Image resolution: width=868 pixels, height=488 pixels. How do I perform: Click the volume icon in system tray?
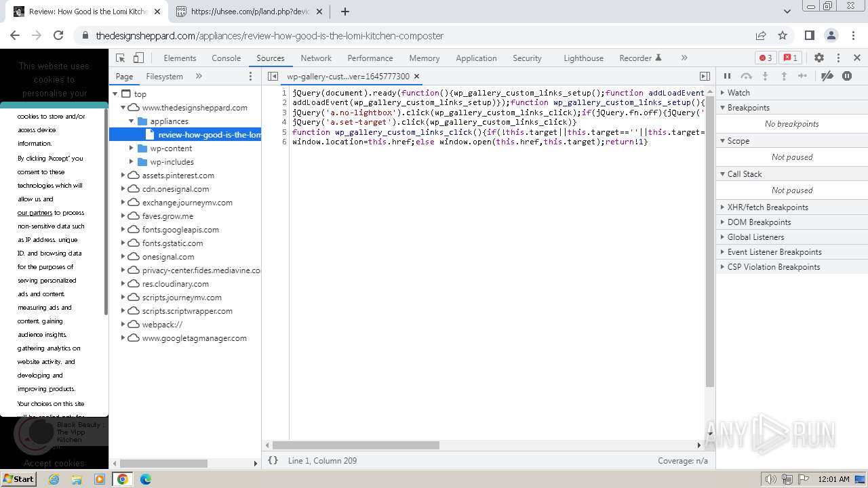[x=770, y=479]
